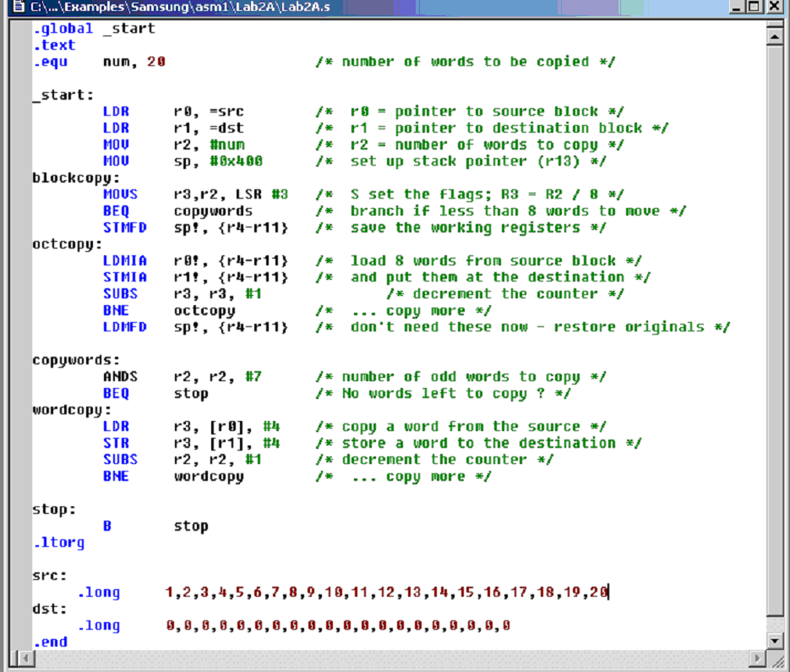790x672 pixels.
Task: Click the 'LDMIA' instruction
Action: [125, 261]
